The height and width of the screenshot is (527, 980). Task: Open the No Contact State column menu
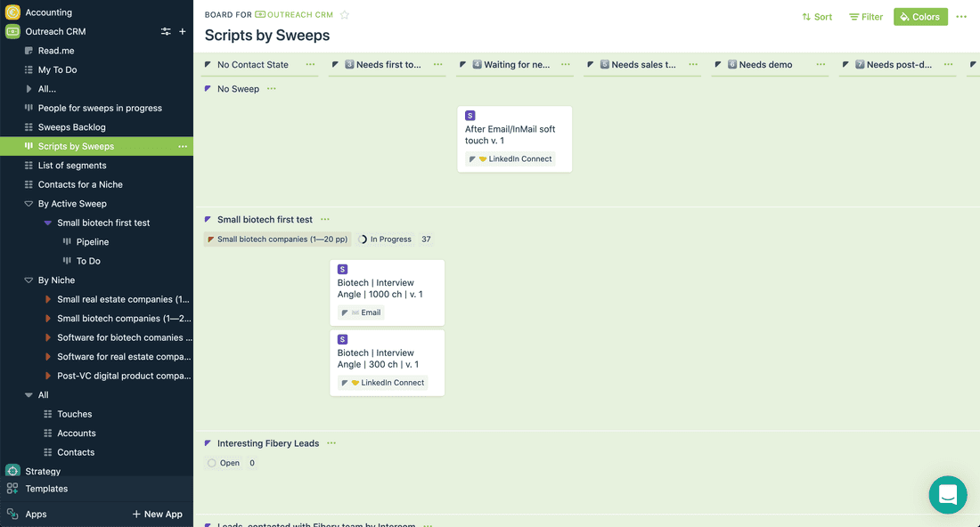[x=310, y=64]
